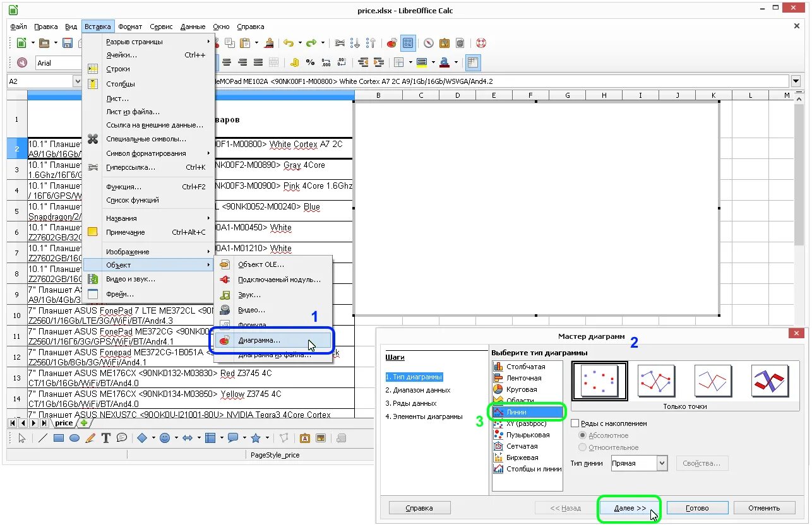This screenshot has width=812, height=525.
Task: Click the Styles and Formatting icon near font box
Action: [x=22, y=62]
